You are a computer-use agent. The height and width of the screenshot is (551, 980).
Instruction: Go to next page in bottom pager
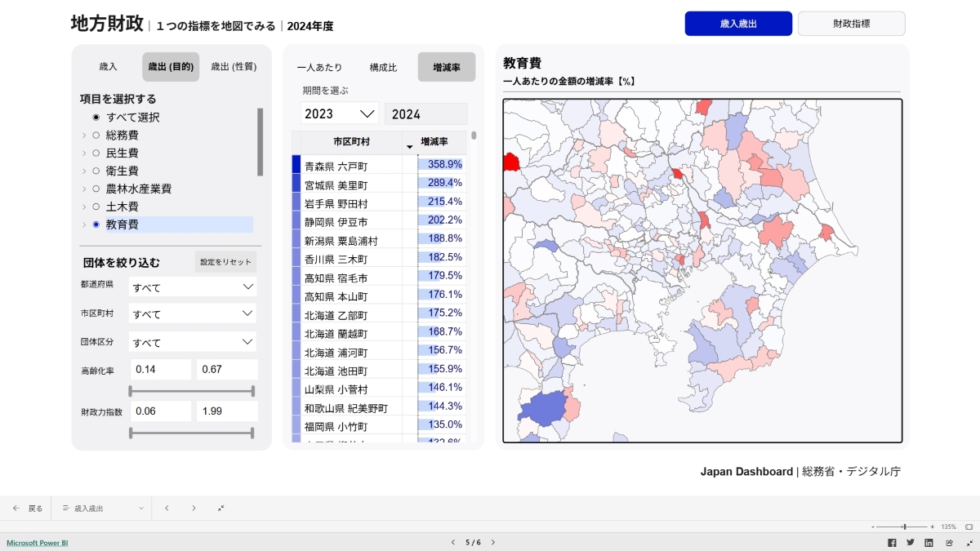tap(493, 543)
